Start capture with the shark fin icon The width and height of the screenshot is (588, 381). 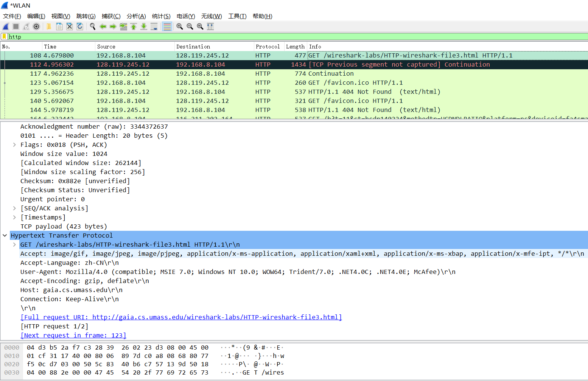tap(6, 26)
